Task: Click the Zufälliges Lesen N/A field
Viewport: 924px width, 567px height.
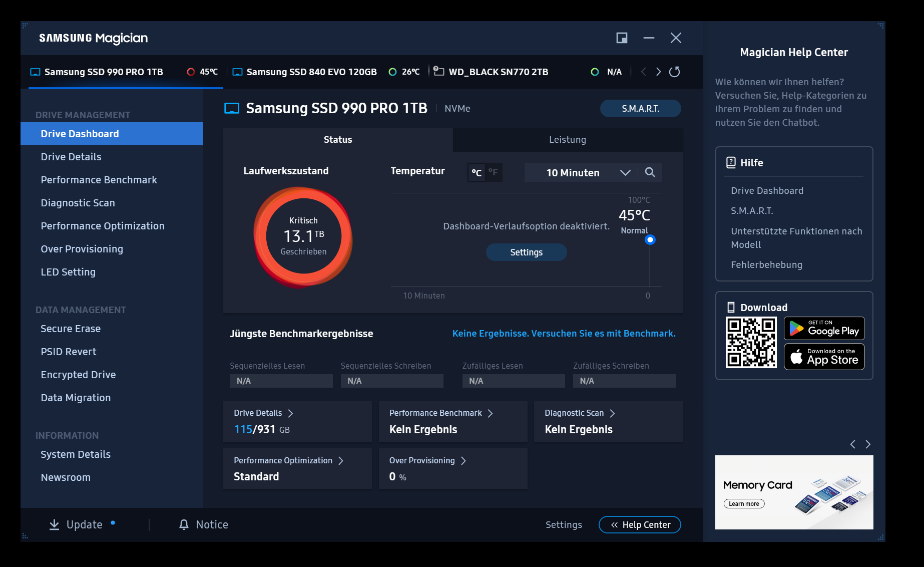Action: [514, 381]
